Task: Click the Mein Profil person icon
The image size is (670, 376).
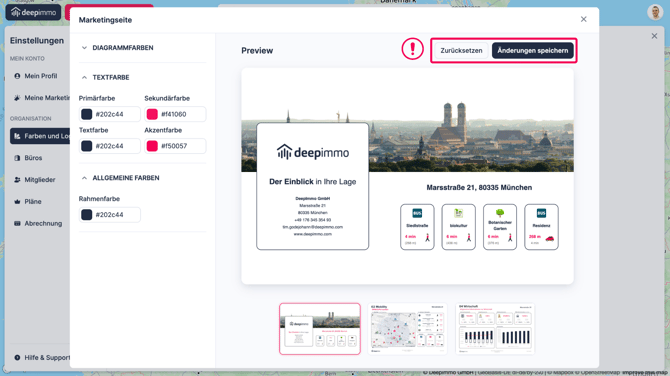Action: (17, 76)
